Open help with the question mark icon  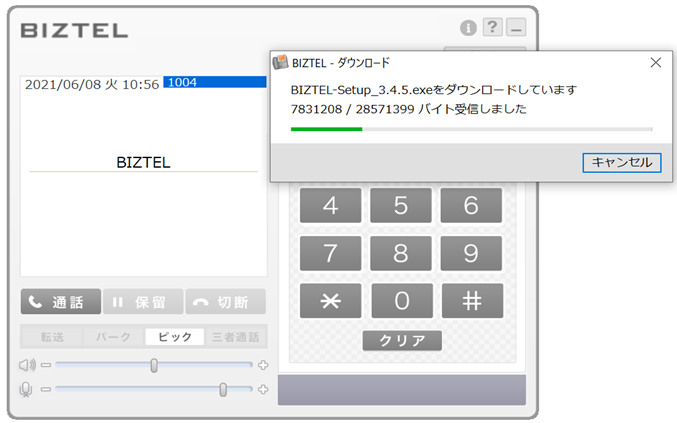click(492, 27)
